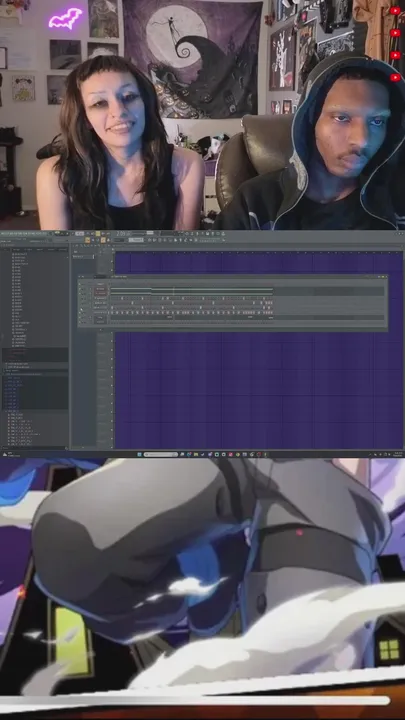Viewport: 405px width, 720px height.
Task: Select the first red channel button in Channel rack
Action: pos(101,289)
